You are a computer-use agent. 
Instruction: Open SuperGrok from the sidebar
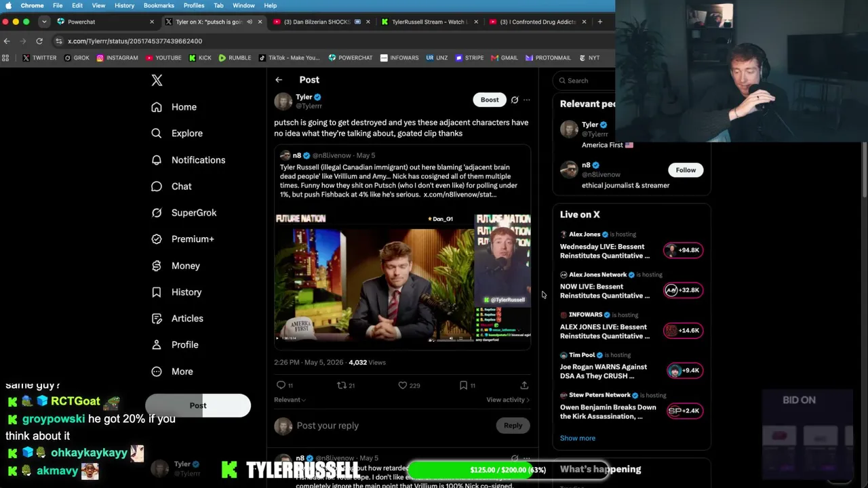pyautogui.click(x=184, y=213)
